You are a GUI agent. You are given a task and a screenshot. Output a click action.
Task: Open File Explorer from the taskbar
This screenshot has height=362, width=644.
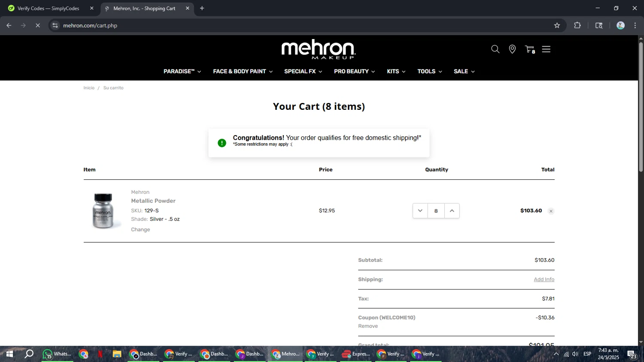tap(117, 354)
